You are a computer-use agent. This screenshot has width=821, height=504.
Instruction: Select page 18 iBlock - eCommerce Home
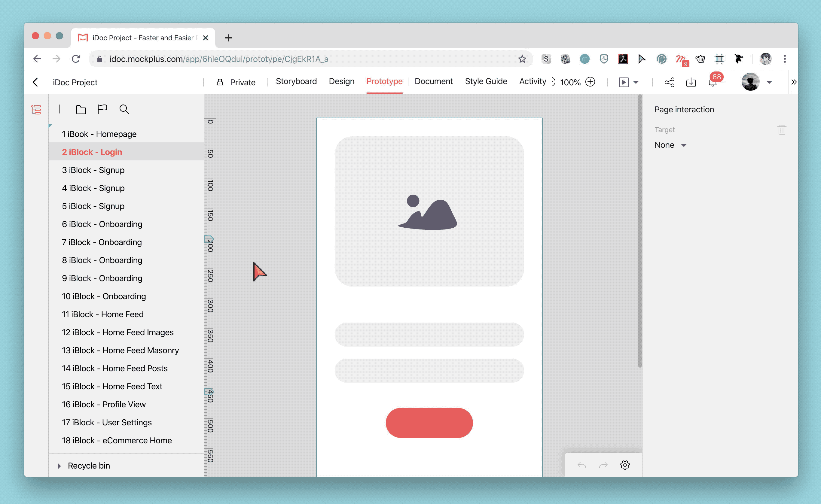[x=126, y=440]
